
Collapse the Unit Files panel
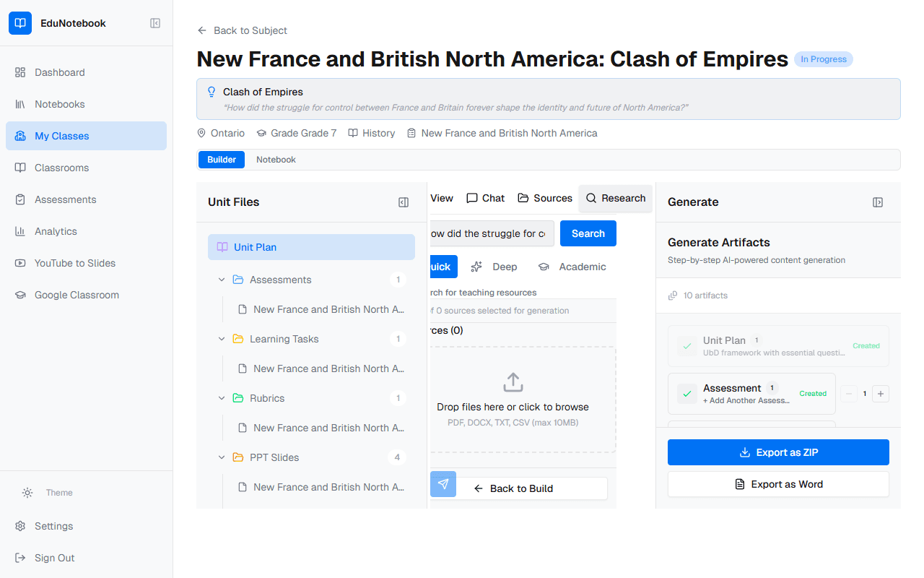[403, 202]
